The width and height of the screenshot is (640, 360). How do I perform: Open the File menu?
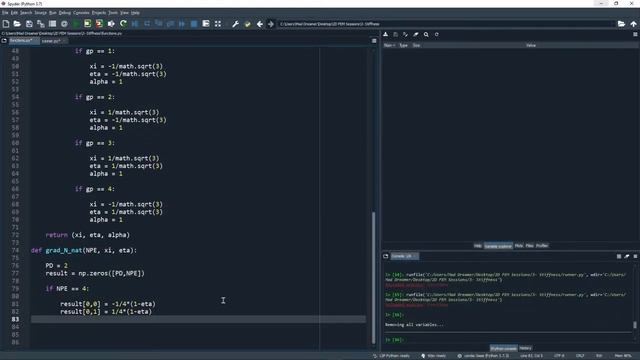pyautogui.click(x=5, y=13)
